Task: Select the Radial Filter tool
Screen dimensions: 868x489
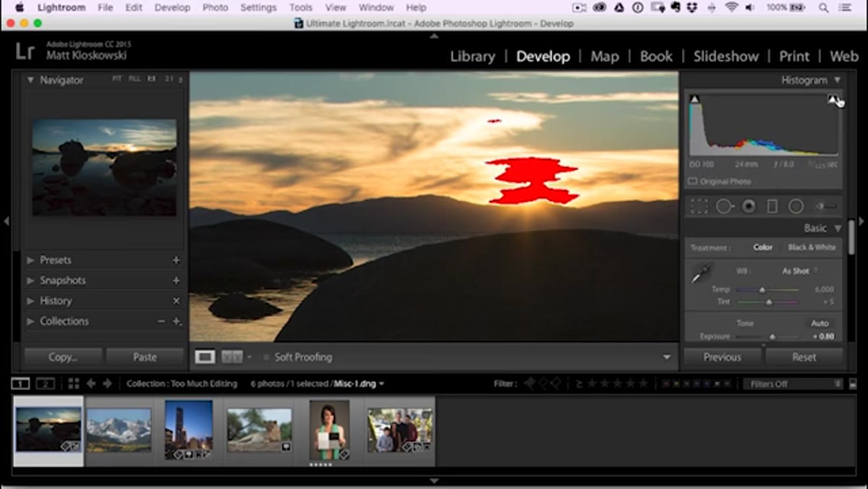Action: point(796,207)
